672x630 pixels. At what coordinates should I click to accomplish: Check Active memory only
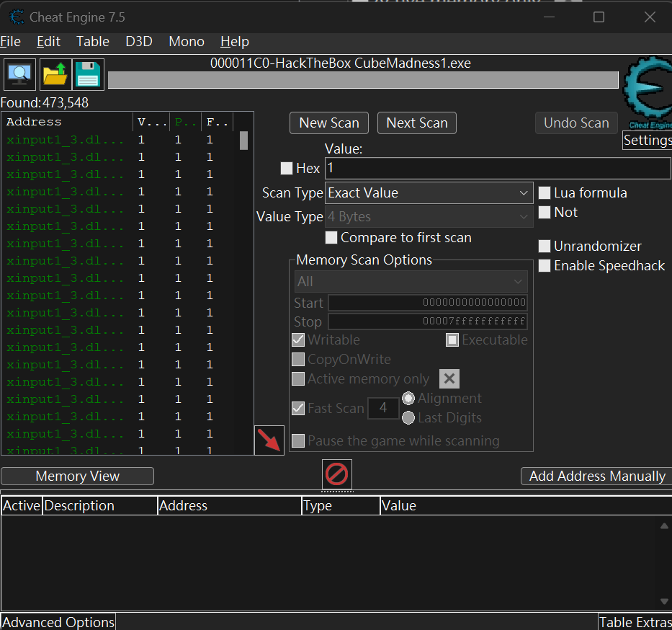click(x=298, y=379)
